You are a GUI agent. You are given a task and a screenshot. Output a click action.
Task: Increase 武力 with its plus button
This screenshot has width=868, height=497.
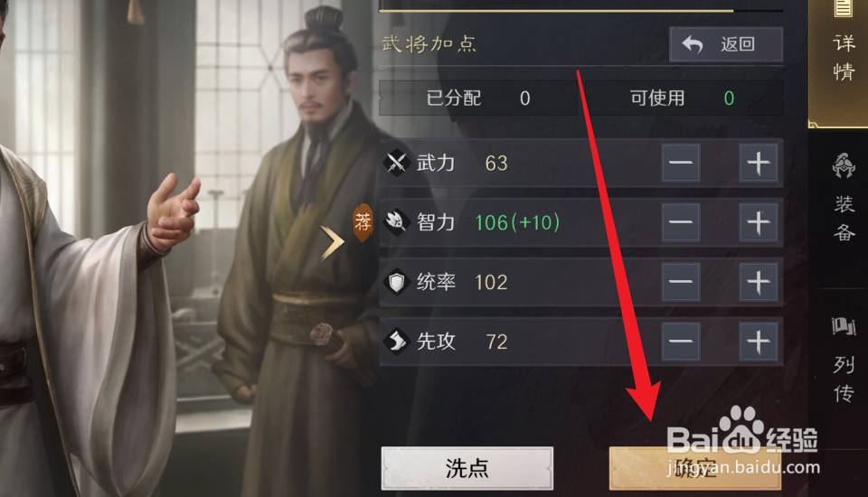pyautogui.click(x=759, y=164)
